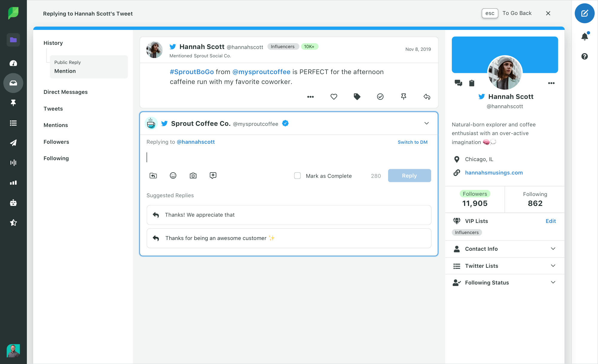The height and width of the screenshot is (364, 598).
Task: Select Mentions from left sidebar
Action: tap(55, 125)
